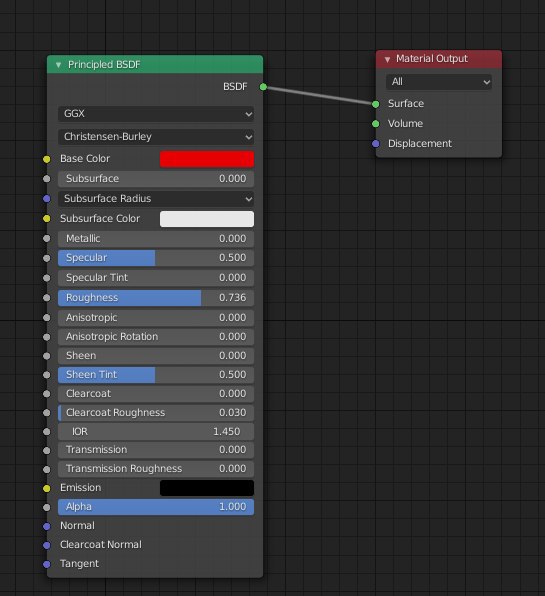
Task: Click the Metallic input socket
Action: click(47, 239)
